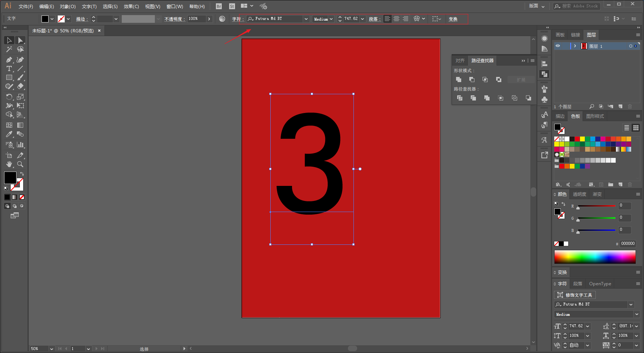Click the 变换 link in control bar
The height and width of the screenshot is (353, 644).
453,19
